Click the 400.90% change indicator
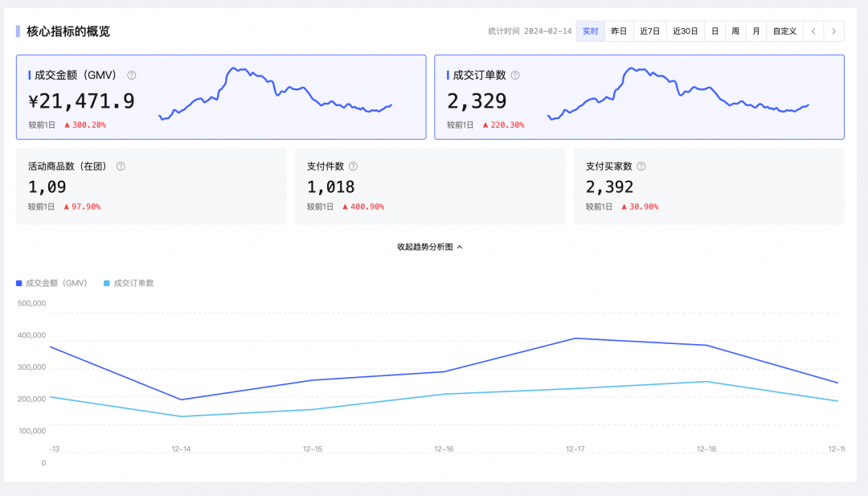 363,207
